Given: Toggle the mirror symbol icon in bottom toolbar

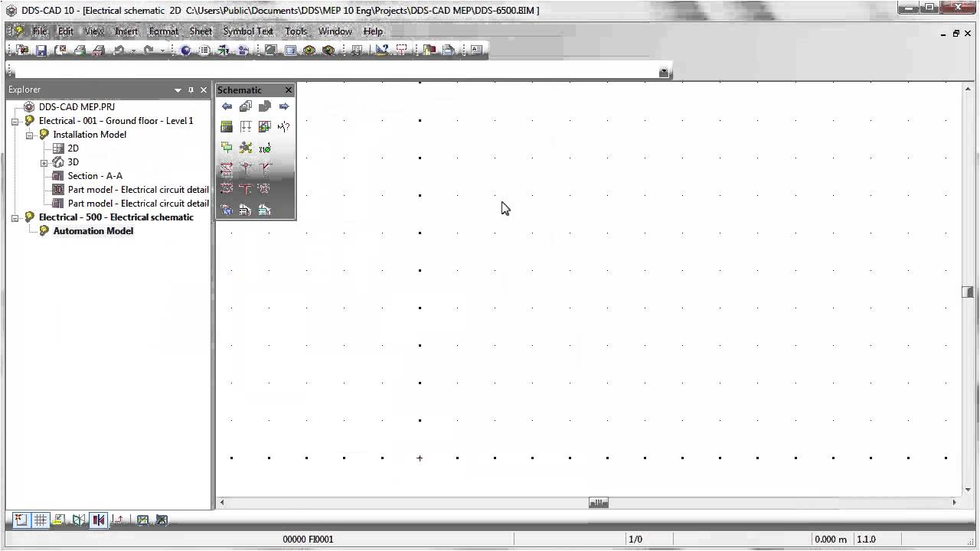Looking at the screenshot, I should (98, 520).
